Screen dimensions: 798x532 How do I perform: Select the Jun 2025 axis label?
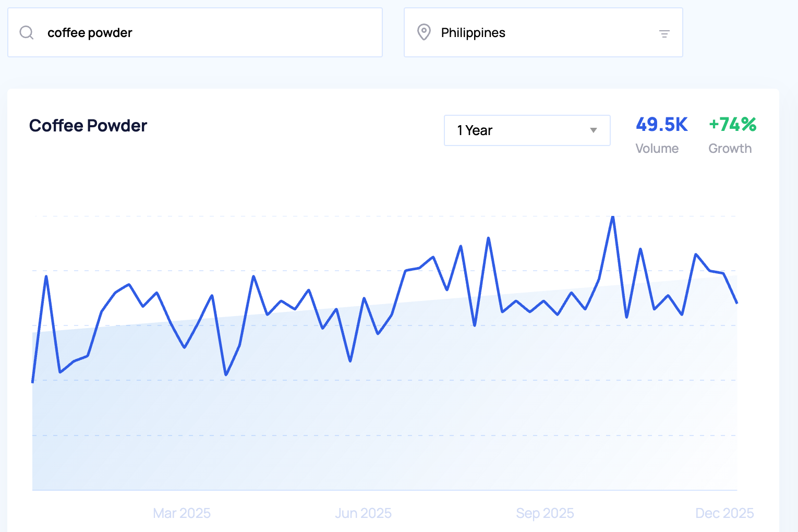click(363, 513)
